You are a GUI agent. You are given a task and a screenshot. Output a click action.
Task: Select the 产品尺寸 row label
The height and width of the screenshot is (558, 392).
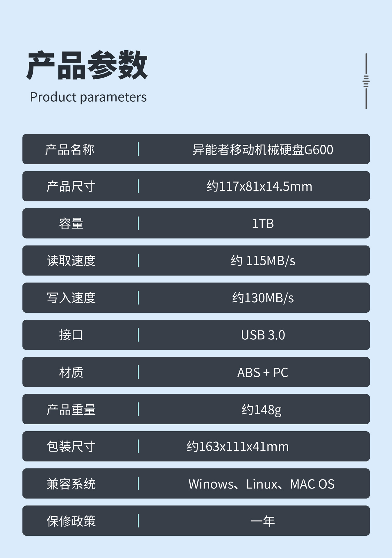[71, 187]
